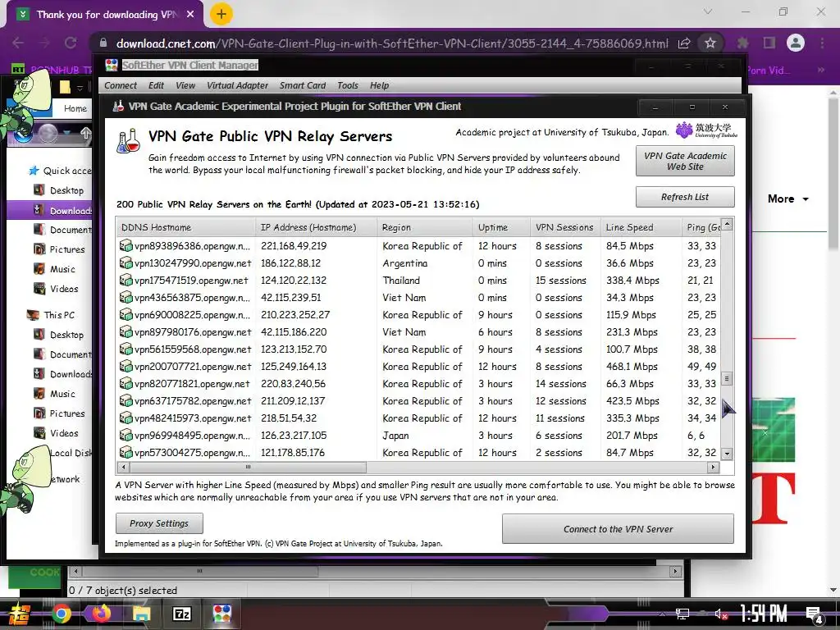Click server list horizontal scroll right arrow
The height and width of the screenshot is (630, 840).
(x=713, y=467)
